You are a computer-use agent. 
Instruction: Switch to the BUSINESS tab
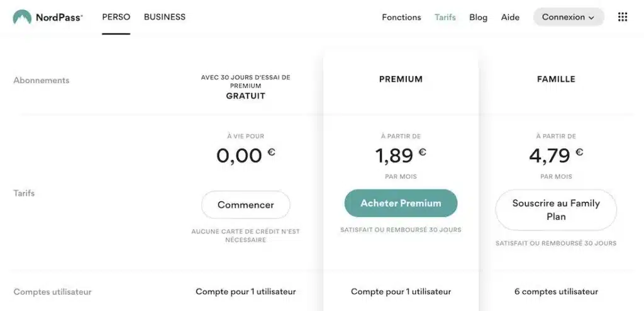pyautogui.click(x=164, y=17)
